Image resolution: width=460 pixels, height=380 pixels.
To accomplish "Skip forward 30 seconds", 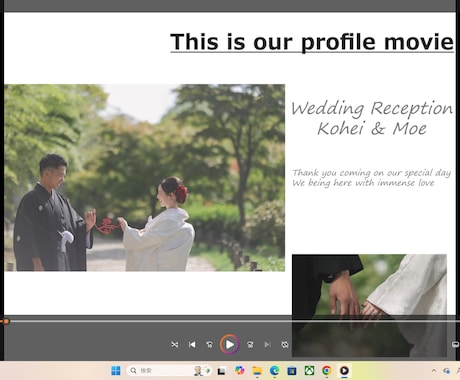I will [250, 344].
